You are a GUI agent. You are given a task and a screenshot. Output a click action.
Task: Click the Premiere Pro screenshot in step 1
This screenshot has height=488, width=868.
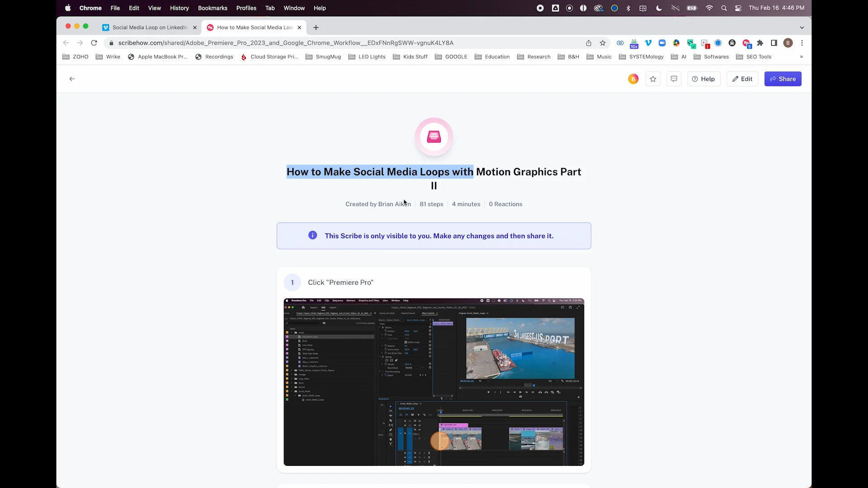click(x=434, y=382)
